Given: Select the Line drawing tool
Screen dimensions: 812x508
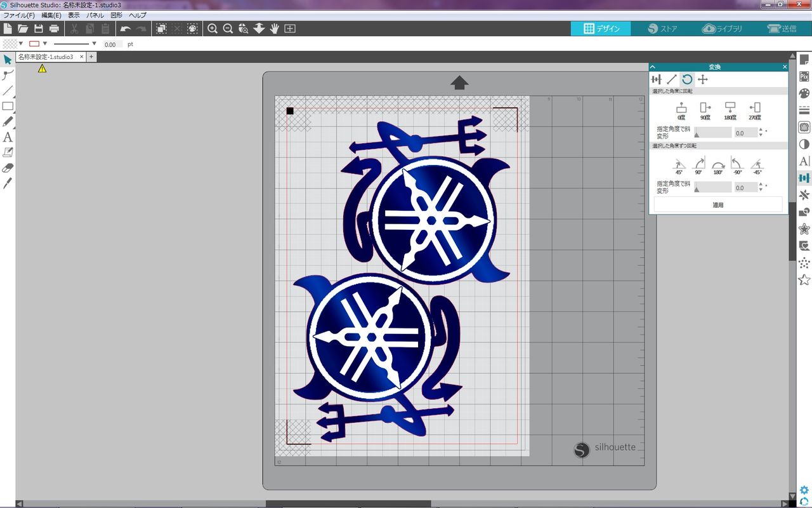Looking at the screenshot, I should [x=8, y=91].
